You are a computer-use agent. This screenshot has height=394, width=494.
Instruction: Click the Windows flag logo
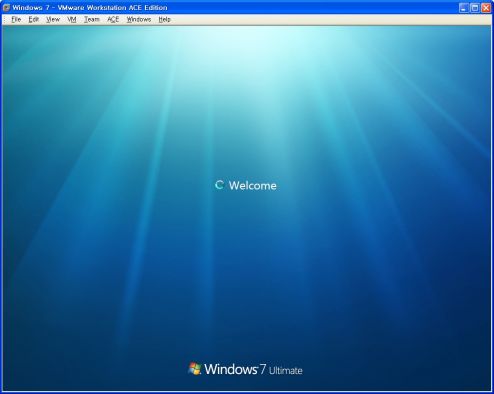pyautogui.click(x=195, y=369)
